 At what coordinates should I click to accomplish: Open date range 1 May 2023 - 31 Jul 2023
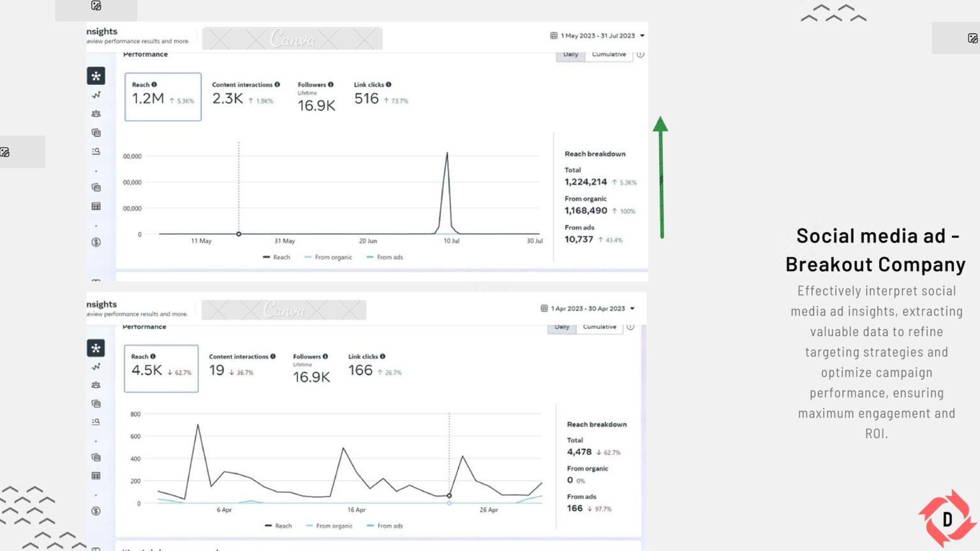tap(597, 36)
